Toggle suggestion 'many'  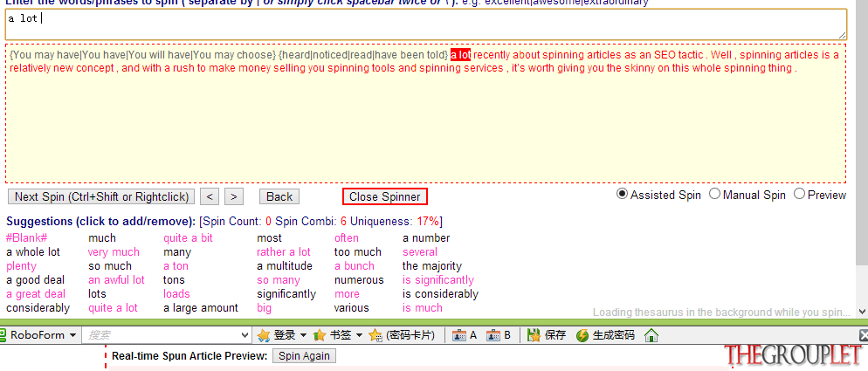coord(177,252)
